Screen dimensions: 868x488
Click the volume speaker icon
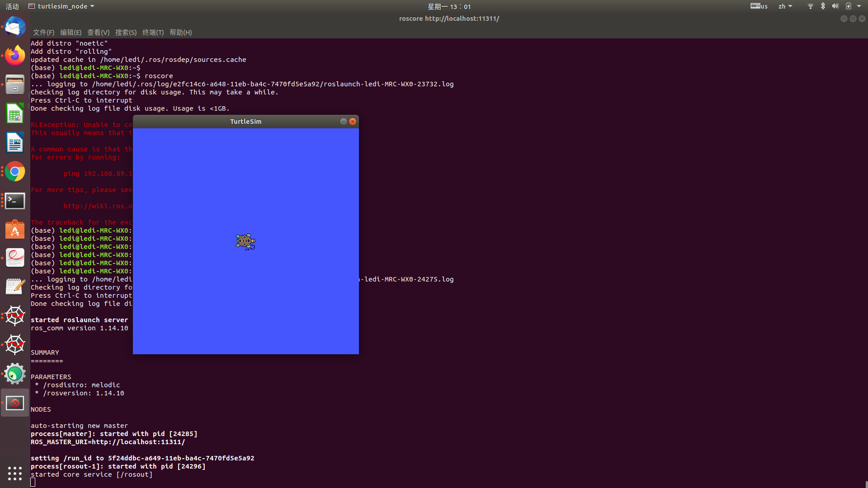(x=835, y=6)
